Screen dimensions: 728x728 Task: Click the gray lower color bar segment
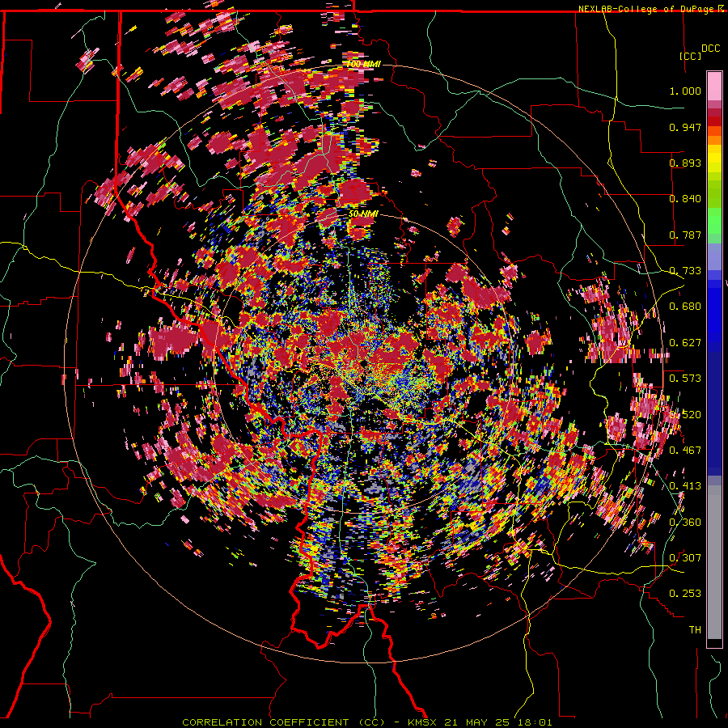point(714,562)
